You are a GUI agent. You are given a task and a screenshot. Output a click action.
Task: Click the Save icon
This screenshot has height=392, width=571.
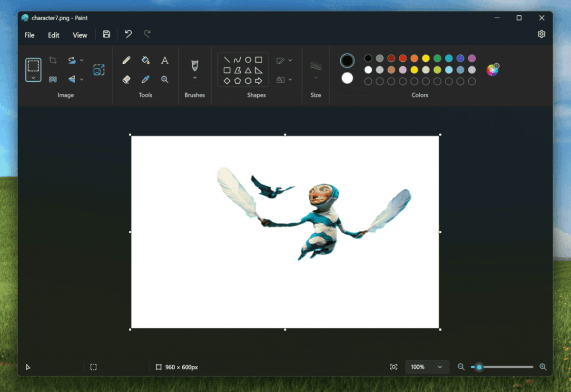(x=107, y=34)
